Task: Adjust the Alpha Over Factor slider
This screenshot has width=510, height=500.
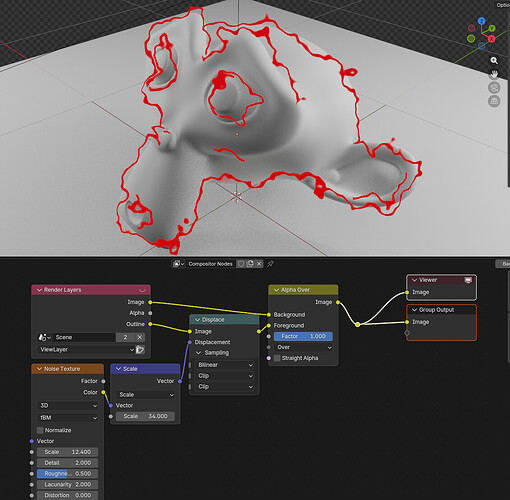Action: (x=303, y=336)
